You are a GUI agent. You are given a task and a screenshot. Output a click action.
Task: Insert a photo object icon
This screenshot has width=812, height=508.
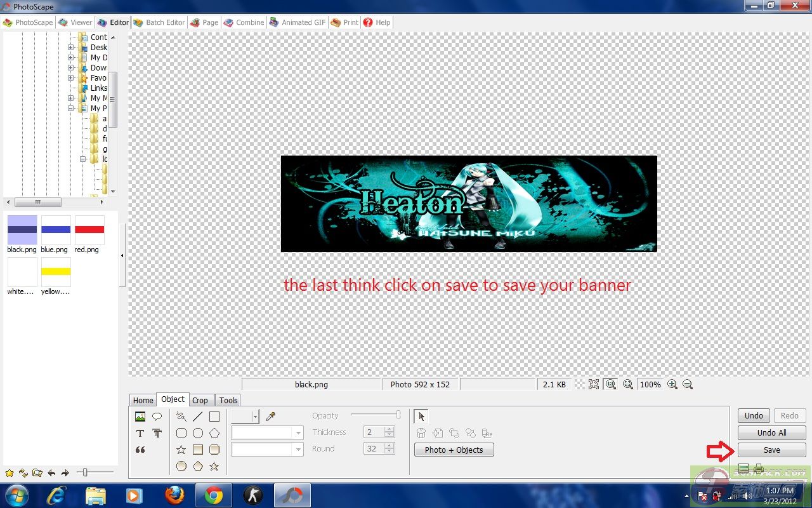point(140,417)
